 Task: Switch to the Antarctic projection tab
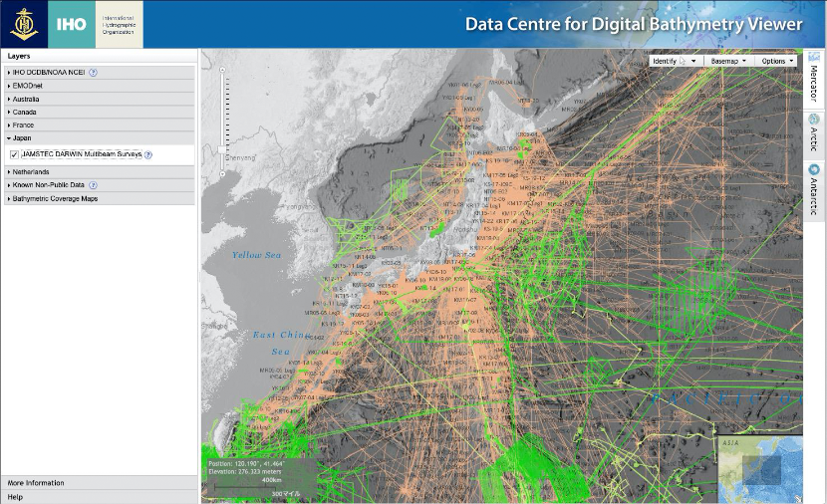coord(814,191)
